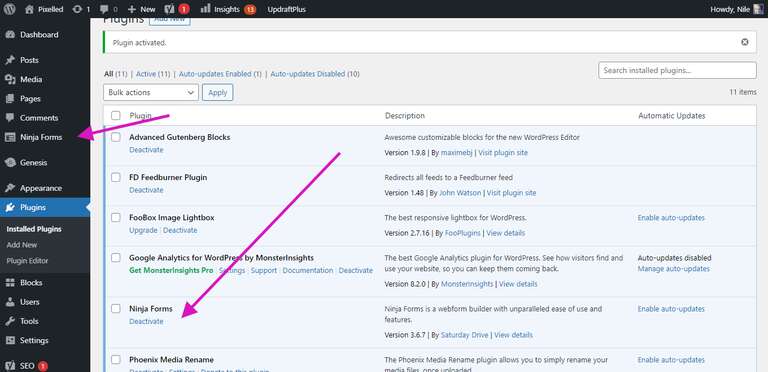Click the SEO Yoast icon in sidebar
Screen dimensions: 768x372
pyautogui.click(x=10, y=366)
